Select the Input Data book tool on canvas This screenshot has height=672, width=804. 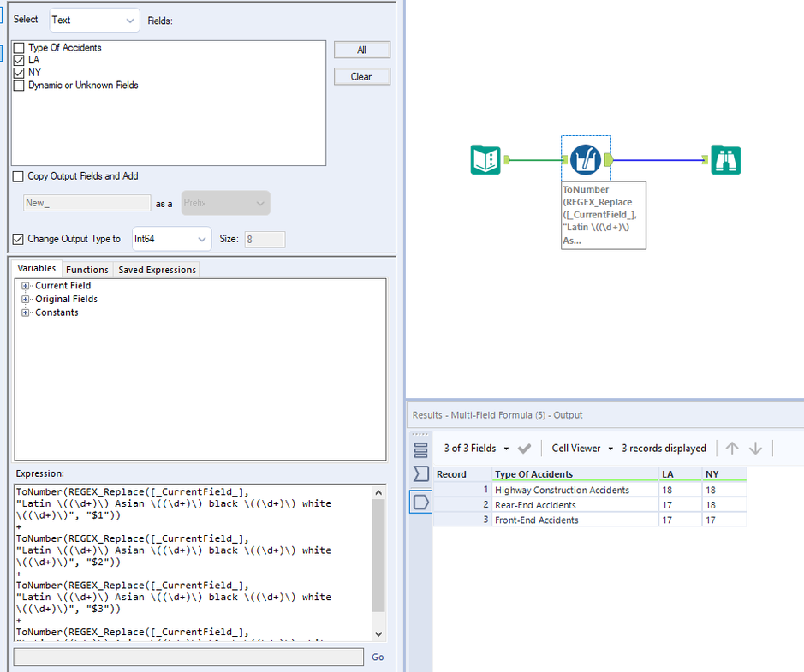[485, 160]
